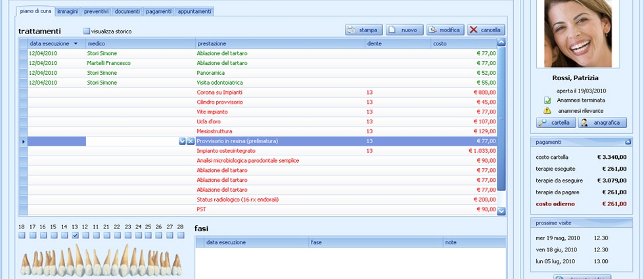Open modifica to edit treatment
The image size is (644, 279).
(x=446, y=30)
